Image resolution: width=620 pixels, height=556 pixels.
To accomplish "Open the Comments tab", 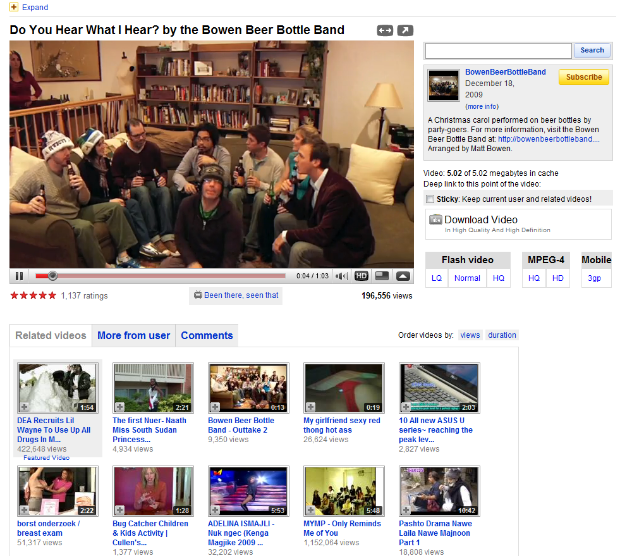I will click(207, 335).
